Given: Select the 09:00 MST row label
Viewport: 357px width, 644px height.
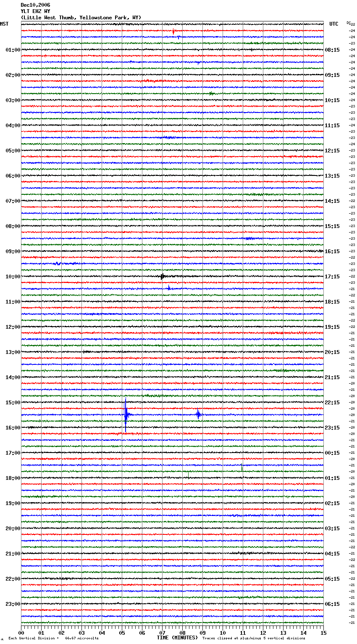Looking at the screenshot, I should click(x=13, y=251).
